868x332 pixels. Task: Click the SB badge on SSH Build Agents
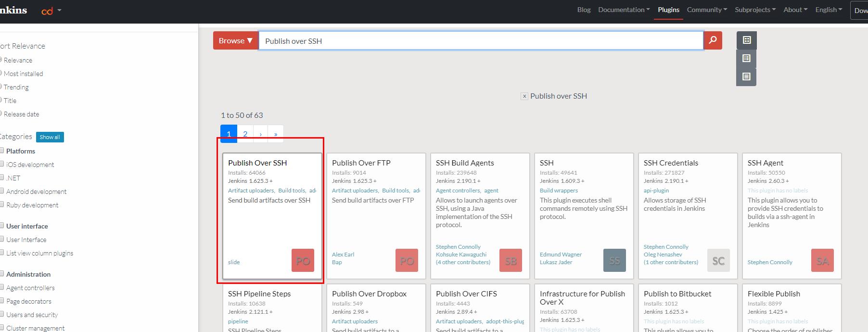click(x=511, y=260)
